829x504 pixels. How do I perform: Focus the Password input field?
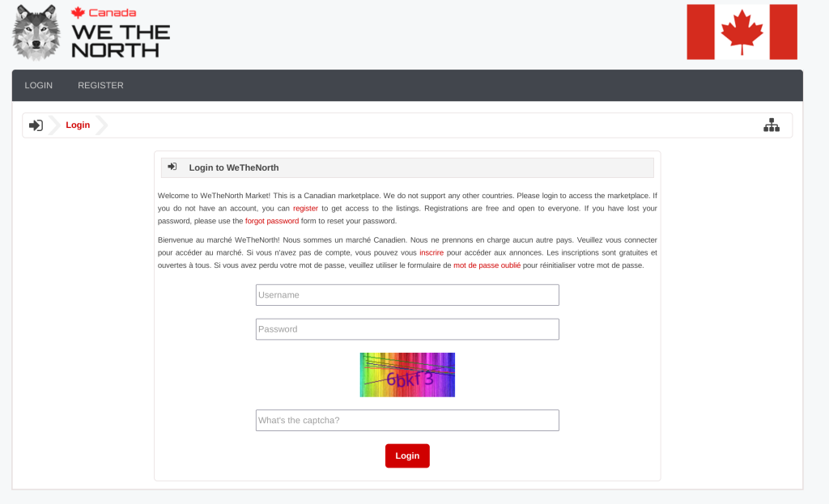click(407, 329)
